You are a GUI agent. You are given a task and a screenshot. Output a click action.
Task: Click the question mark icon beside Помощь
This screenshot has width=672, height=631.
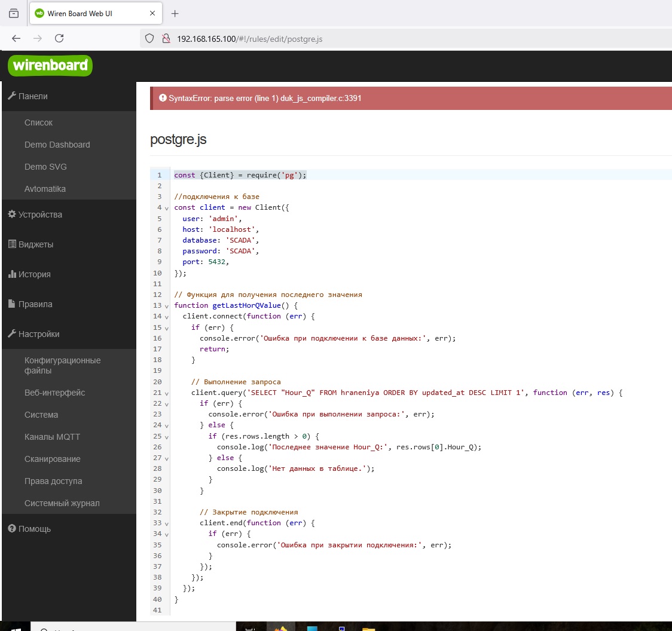(x=12, y=529)
